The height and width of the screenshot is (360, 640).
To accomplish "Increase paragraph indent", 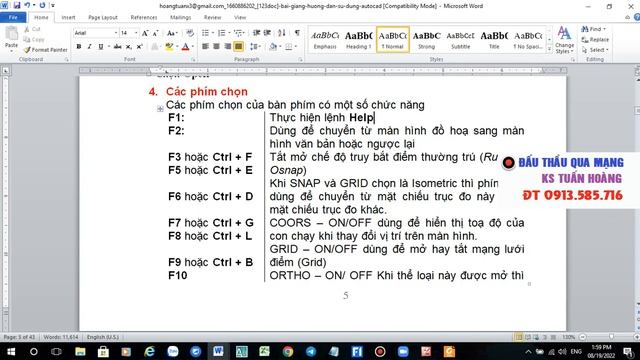I will tap(267, 33).
